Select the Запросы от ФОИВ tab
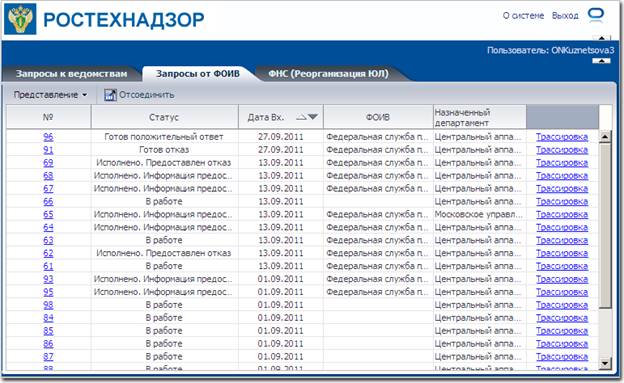The height and width of the screenshot is (383, 624). (198, 74)
